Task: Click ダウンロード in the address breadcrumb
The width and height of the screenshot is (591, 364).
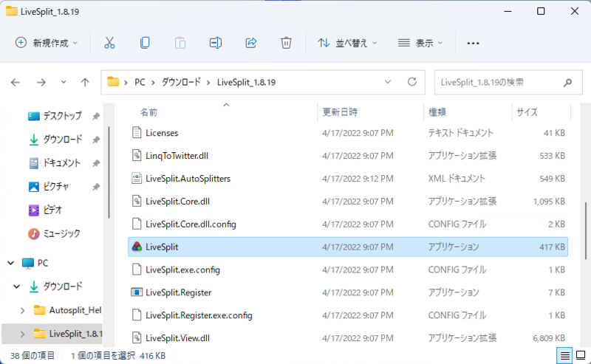Action: pyautogui.click(x=181, y=82)
